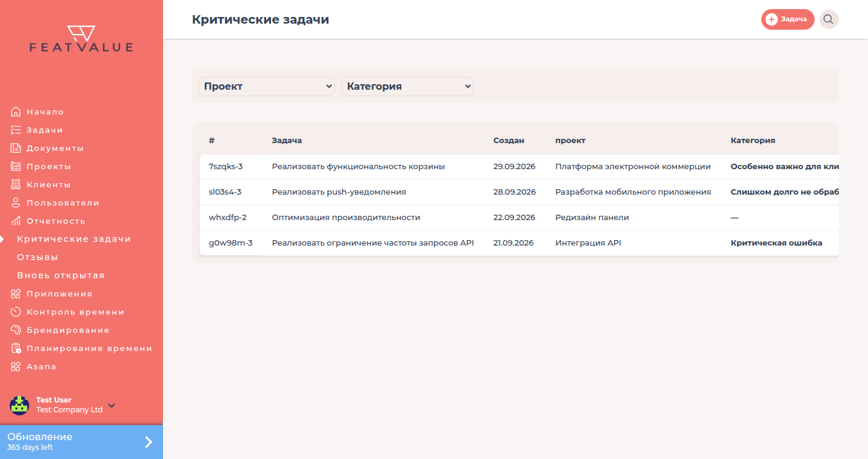Open task Реализовать функциональность корзины
The height and width of the screenshot is (459, 868).
click(358, 166)
